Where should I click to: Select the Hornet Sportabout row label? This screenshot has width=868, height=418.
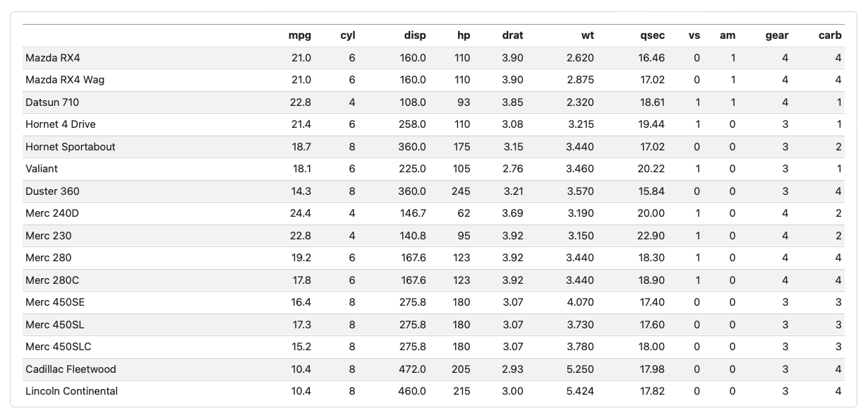pyautogui.click(x=71, y=147)
